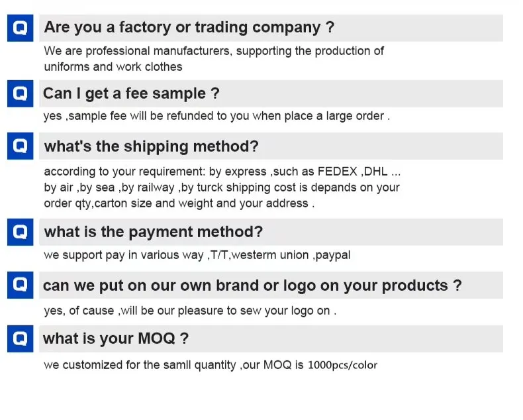Click the 'put on our own brand or logo' question
The height and width of the screenshot is (420, 523).
(252, 286)
